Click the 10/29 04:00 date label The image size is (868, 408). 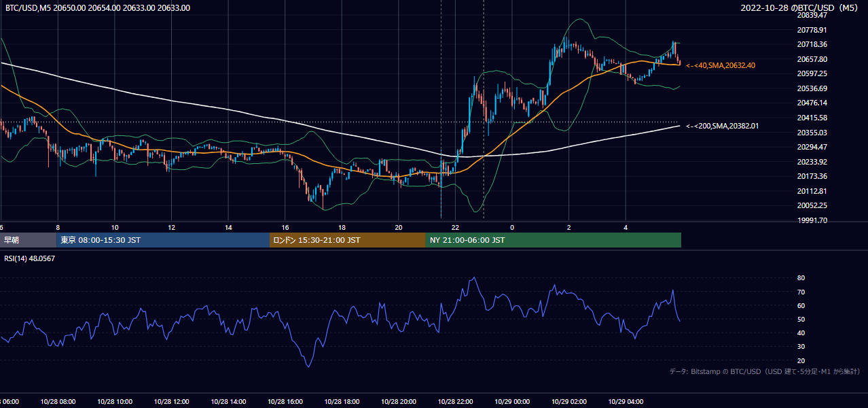tap(626, 402)
